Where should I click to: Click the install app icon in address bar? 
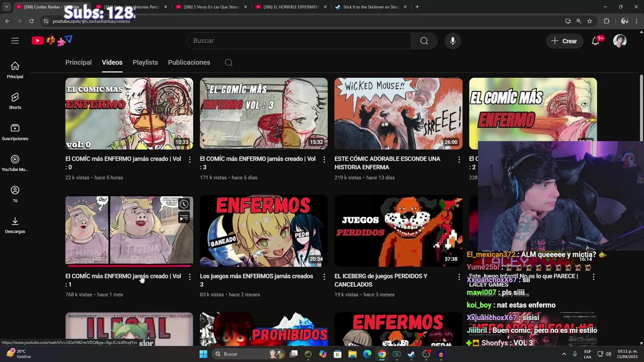tap(568, 21)
